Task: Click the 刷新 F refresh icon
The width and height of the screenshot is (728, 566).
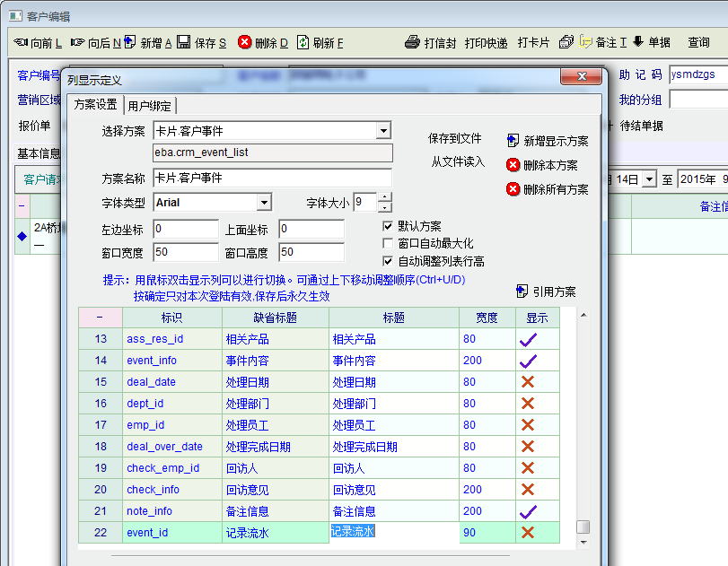Action: (x=303, y=42)
